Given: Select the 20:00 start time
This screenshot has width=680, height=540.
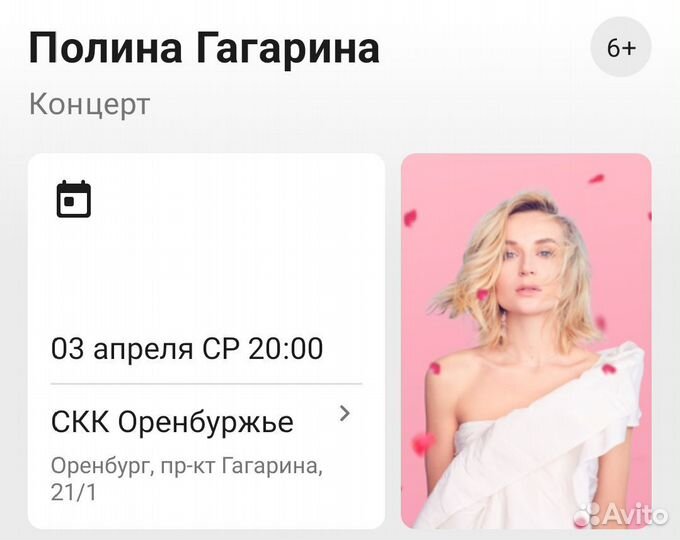Looking at the screenshot, I should point(285,348).
